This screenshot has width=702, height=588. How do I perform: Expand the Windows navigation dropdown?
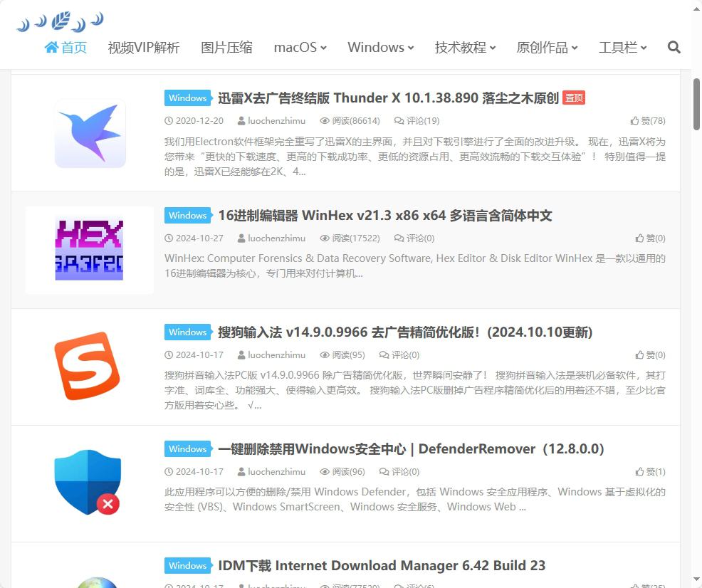pos(380,48)
